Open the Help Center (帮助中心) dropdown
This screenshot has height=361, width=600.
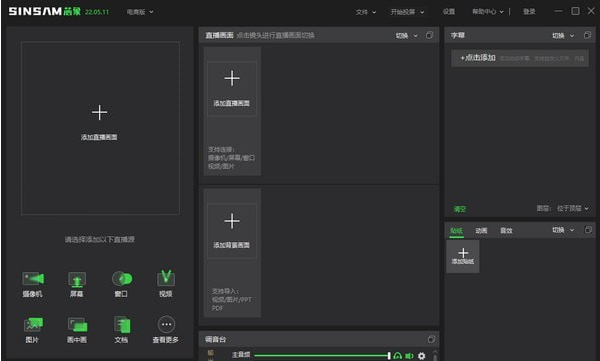488,11
